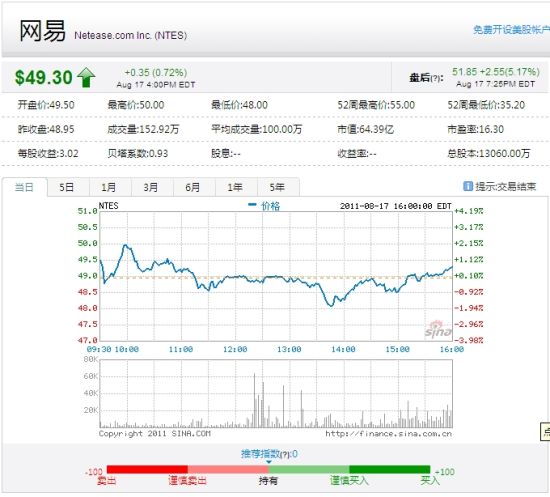Open the yellow side popup tab at right edge
Image resolution: width=550 pixels, height=497 pixels.
pos(545,432)
